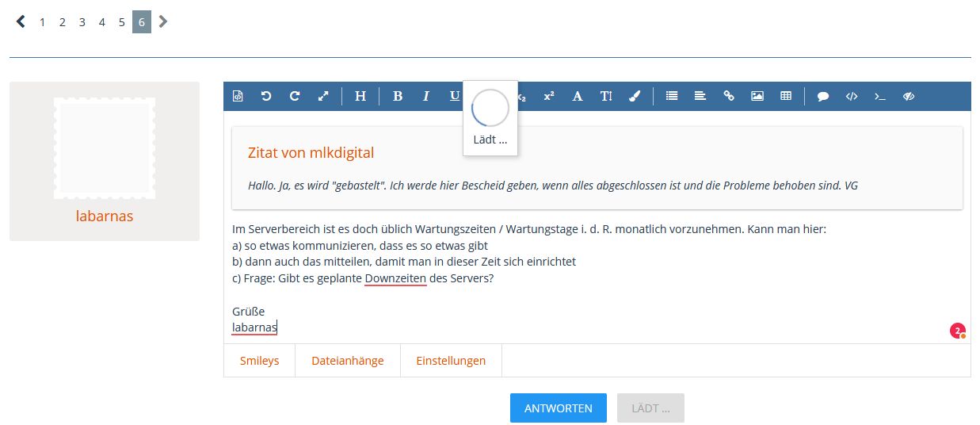Apply superscript formatting
The width and height of the screenshot is (980, 425).
548,96
